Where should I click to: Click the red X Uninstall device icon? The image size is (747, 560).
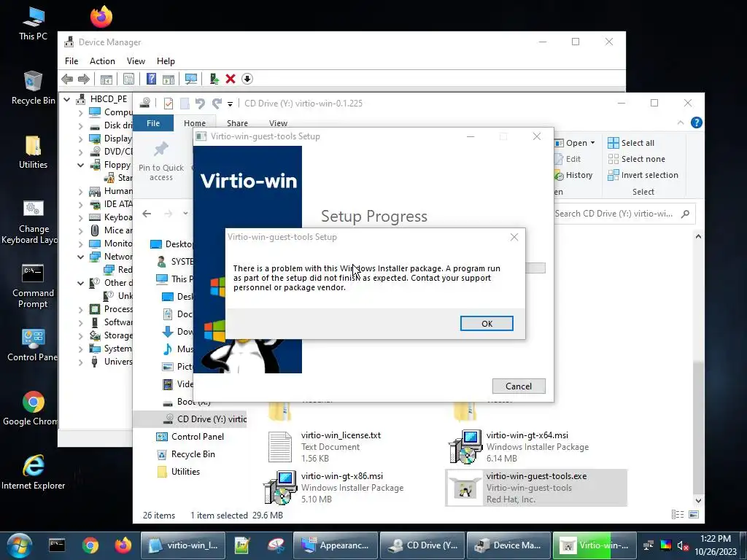tap(231, 79)
